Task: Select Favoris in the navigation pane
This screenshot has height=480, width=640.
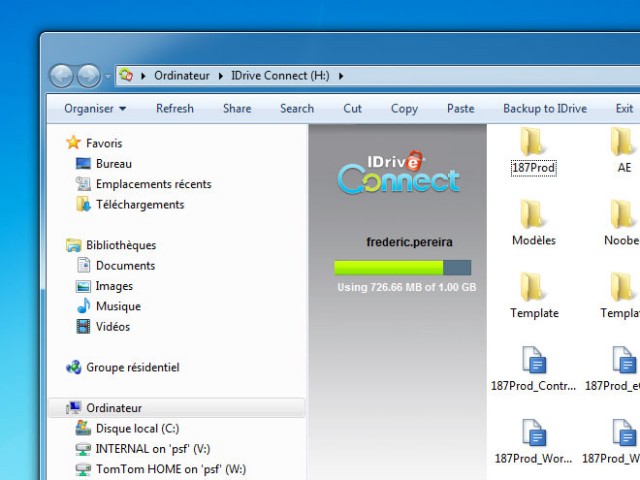Action: click(x=104, y=143)
